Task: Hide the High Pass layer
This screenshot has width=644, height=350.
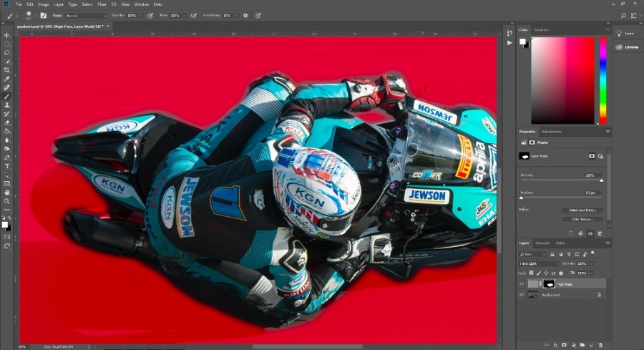Action: (522, 284)
